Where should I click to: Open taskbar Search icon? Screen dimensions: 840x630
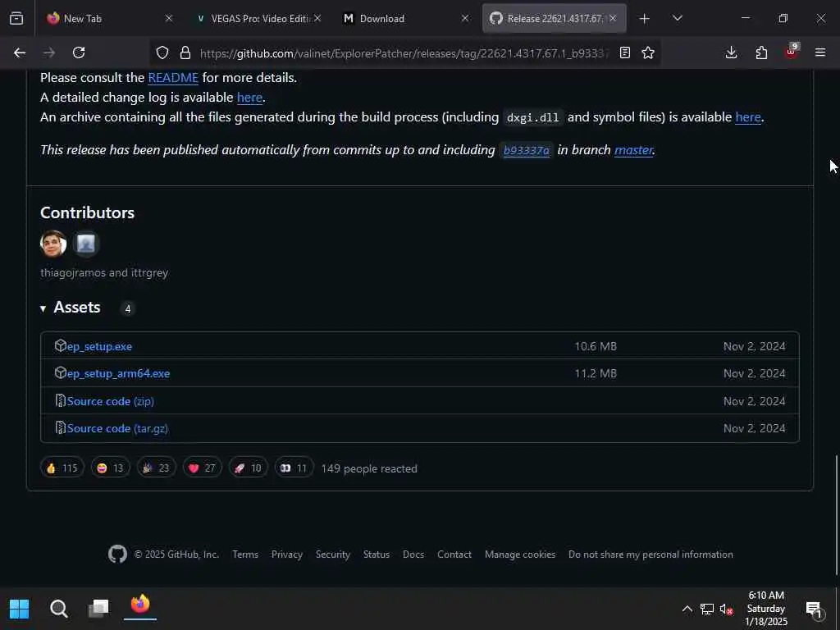point(59,609)
